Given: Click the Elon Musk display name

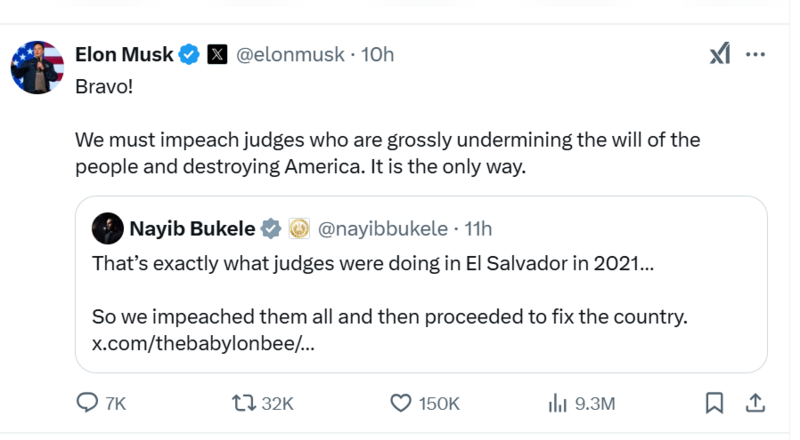Looking at the screenshot, I should (x=124, y=55).
